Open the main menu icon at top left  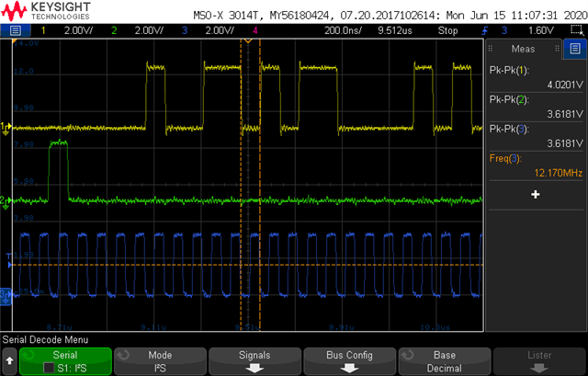(x=16, y=30)
